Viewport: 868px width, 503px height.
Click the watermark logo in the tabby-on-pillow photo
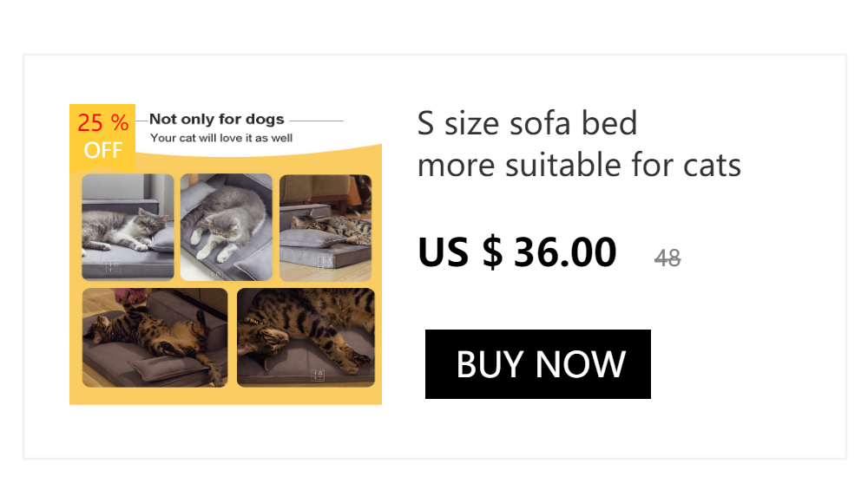click(323, 262)
